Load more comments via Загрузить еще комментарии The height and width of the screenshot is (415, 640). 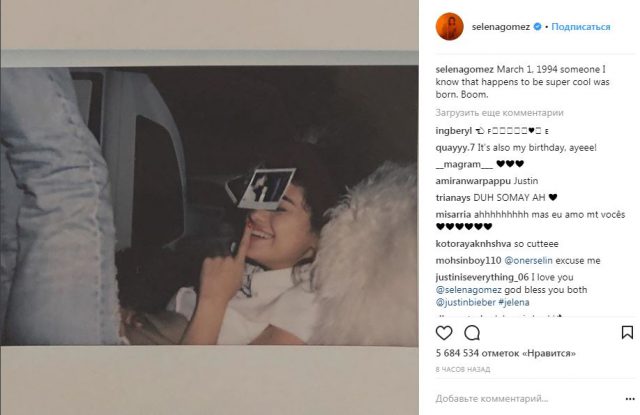pos(499,113)
